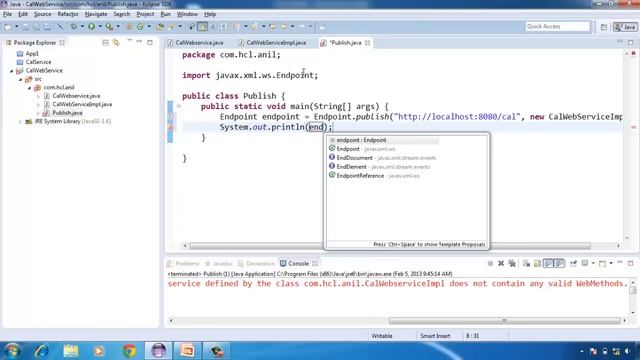The image size is (640, 360).
Task: Run the program with green Run button
Action: pos(91,27)
